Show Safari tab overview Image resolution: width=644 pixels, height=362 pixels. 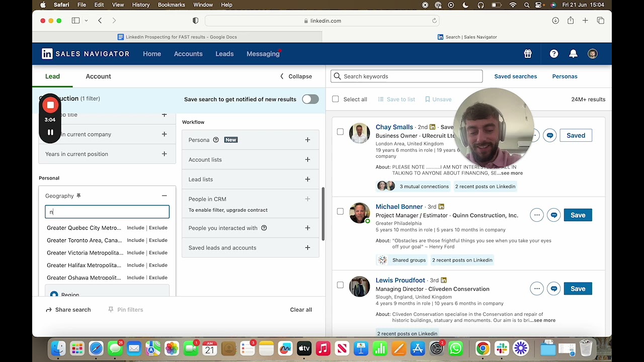601,21
